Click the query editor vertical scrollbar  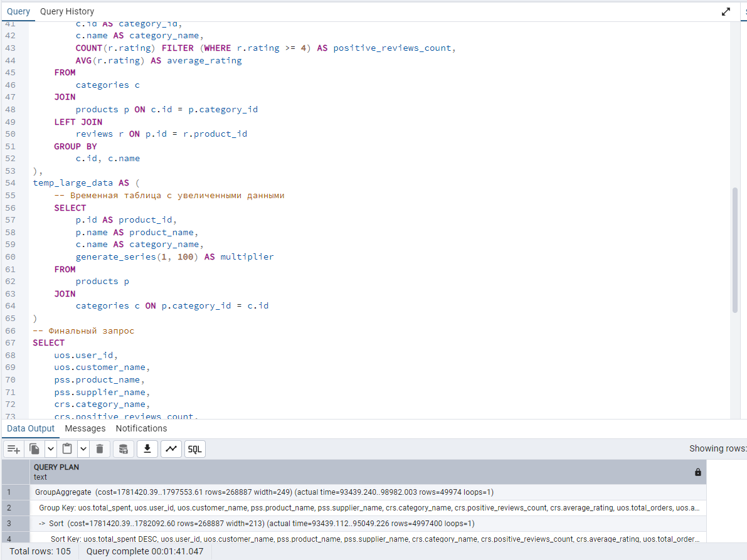(x=735, y=248)
